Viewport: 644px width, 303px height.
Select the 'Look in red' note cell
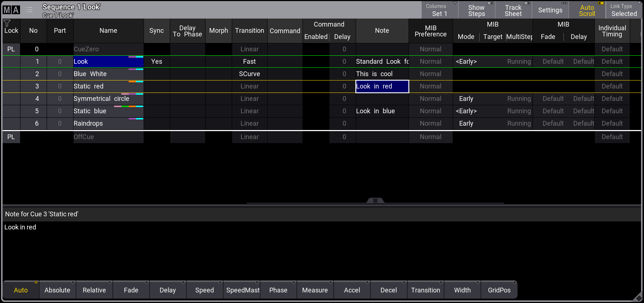pos(382,86)
